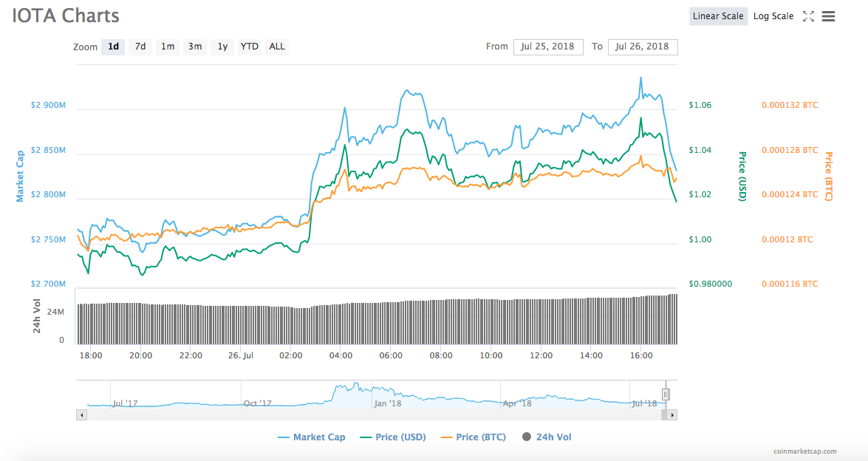Click the 26. Jul time axis label

pos(241,355)
